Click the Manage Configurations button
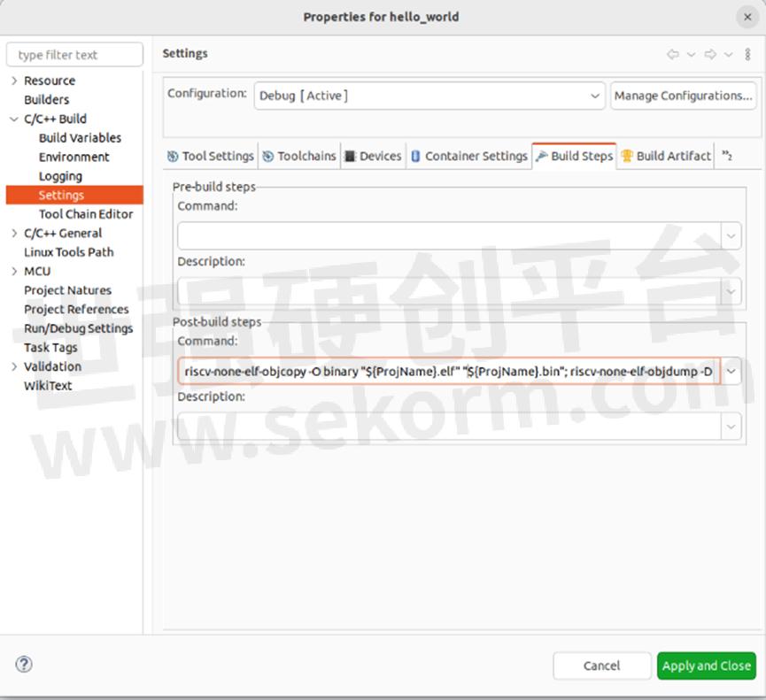This screenshot has width=766, height=700. 683,96
